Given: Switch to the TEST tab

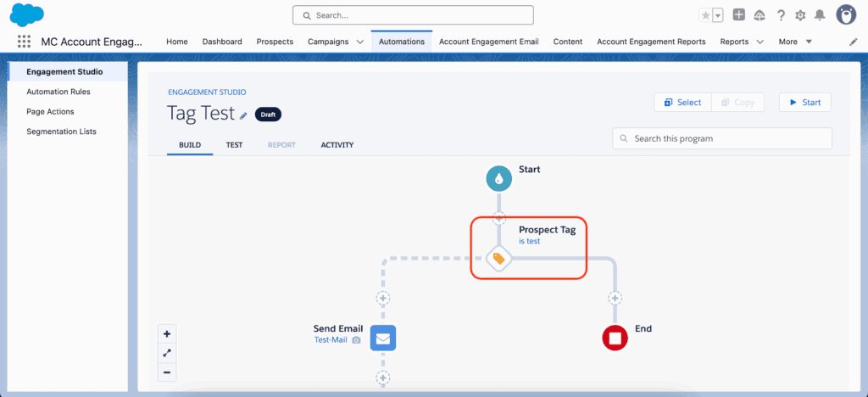Looking at the screenshot, I should tap(234, 145).
